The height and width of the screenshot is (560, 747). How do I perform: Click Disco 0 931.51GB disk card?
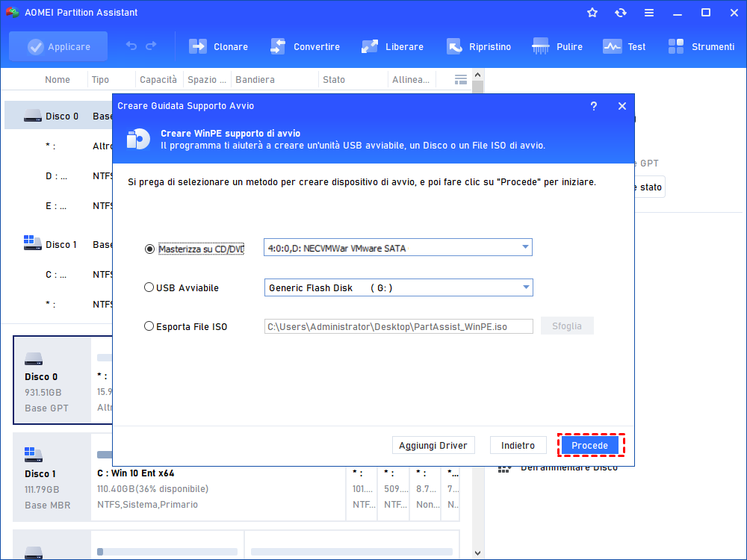click(52, 379)
